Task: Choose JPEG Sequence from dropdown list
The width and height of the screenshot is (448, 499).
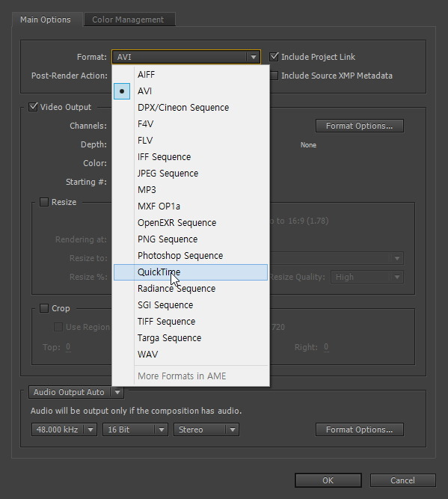Action: coord(191,174)
